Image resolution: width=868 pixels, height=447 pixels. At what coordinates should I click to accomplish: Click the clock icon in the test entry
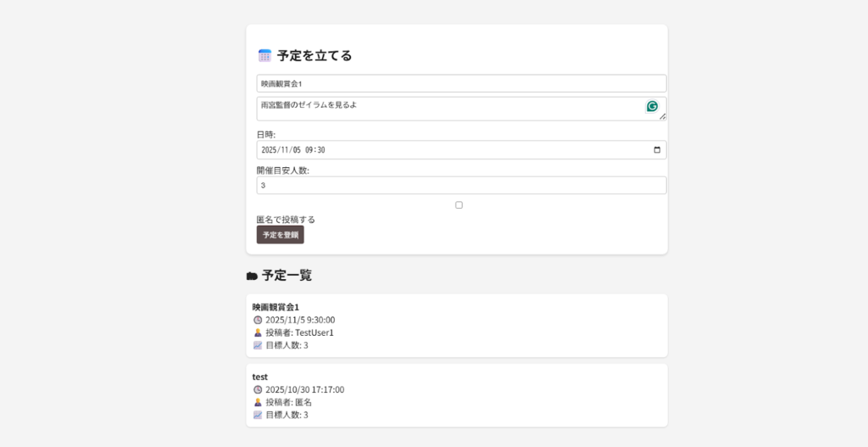pyautogui.click(x=258, y=389)
